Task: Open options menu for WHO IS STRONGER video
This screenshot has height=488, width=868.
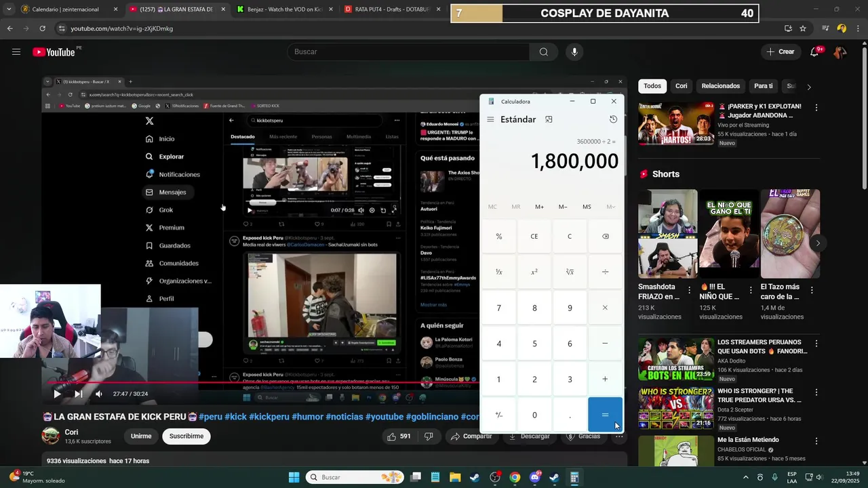Action: pyautogui.click(x=816, y=392)
